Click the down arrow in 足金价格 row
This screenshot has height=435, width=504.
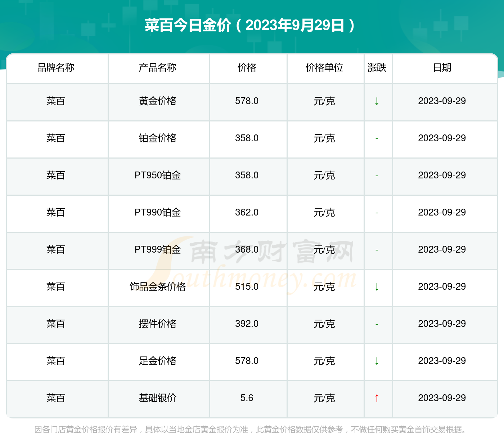377,361
